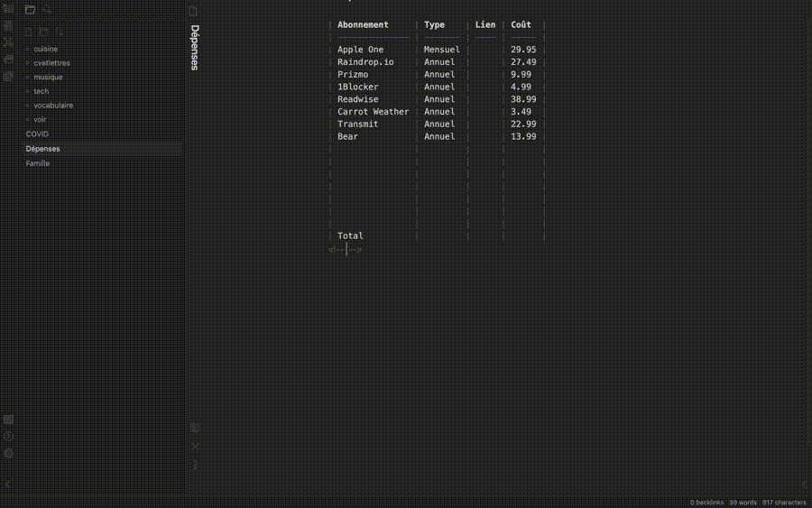This screenshot has height=508, width=812.
Task: Click the 22.99 cost cell
Action: (x=523, y=125)
